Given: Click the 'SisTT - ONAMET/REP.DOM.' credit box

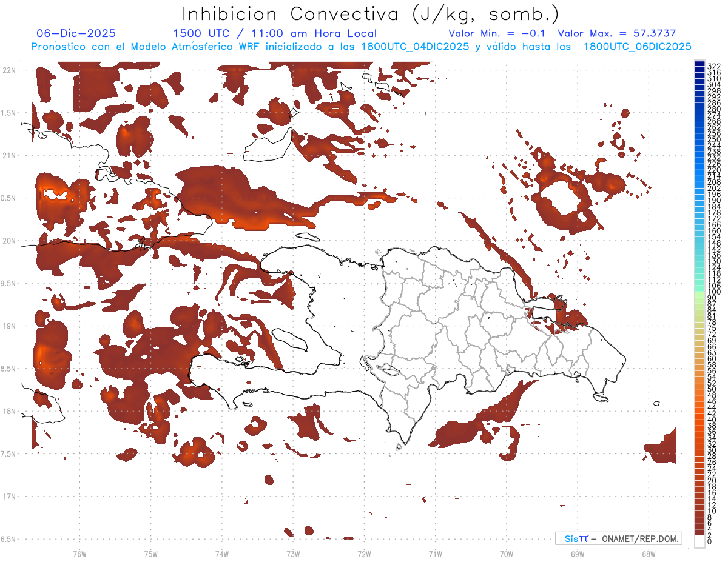Looking at the screenshot, I should tap(618, 538).
